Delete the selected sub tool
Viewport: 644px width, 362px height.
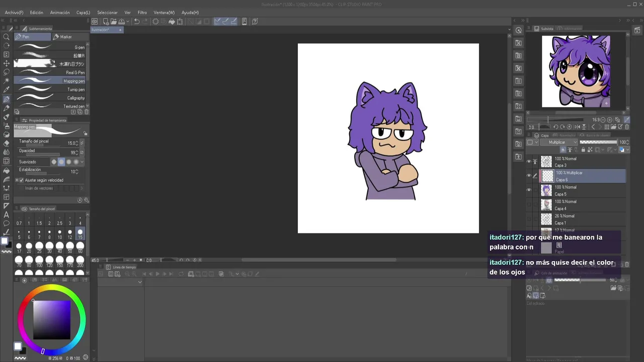(86, 112)
